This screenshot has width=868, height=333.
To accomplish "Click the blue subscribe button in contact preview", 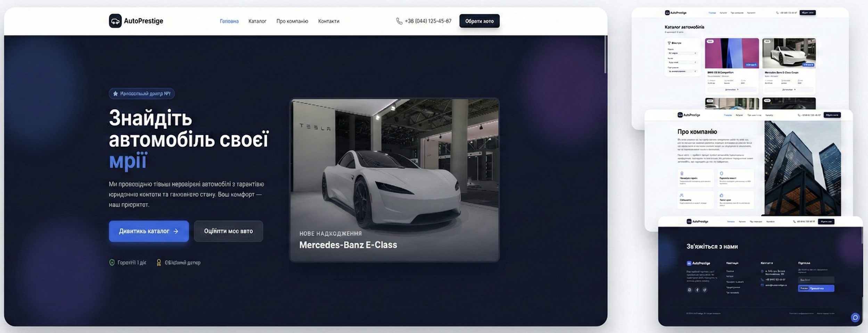I will (816, 288).
